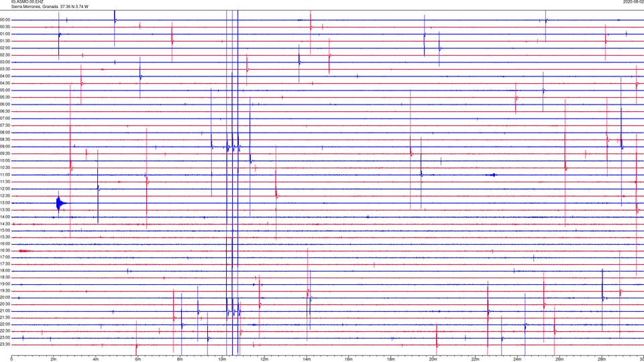Click the 00:00 trace time label

(5, 19)
